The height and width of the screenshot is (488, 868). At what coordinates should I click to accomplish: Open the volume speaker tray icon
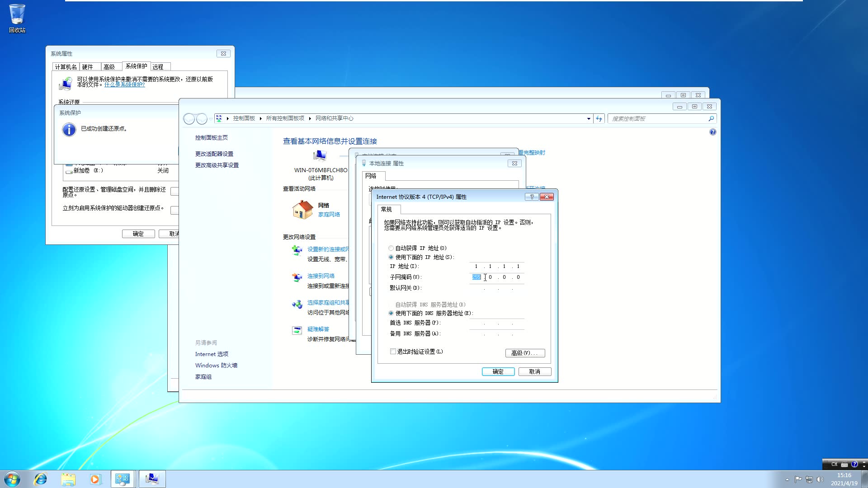[820, 479]
